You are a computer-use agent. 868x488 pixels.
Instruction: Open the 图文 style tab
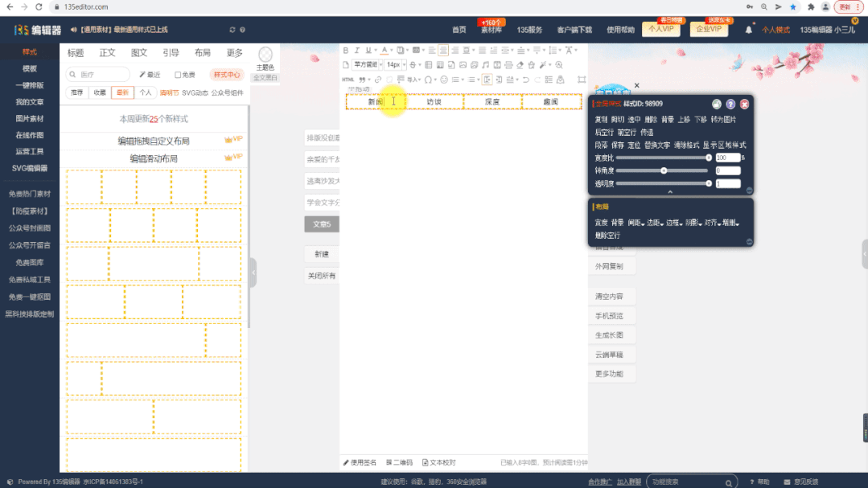click(x=139, y=53)
